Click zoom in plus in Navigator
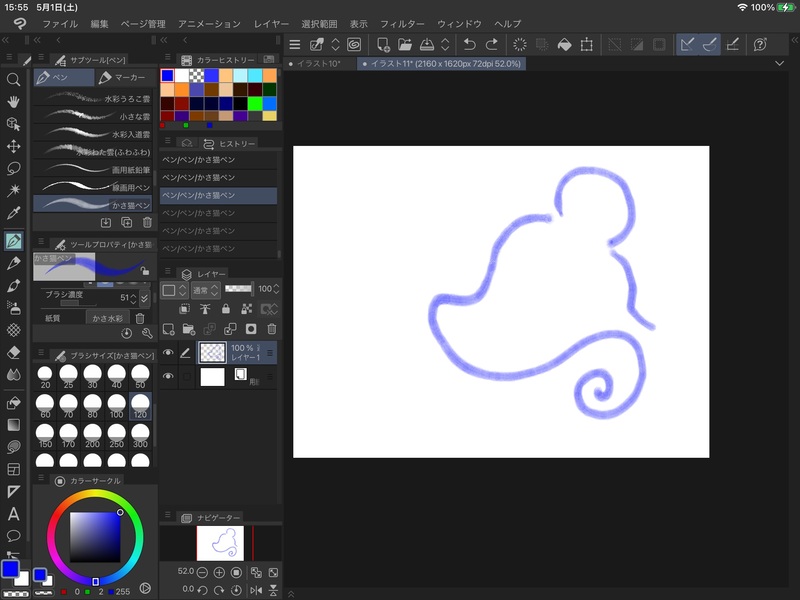 [219, 572]
